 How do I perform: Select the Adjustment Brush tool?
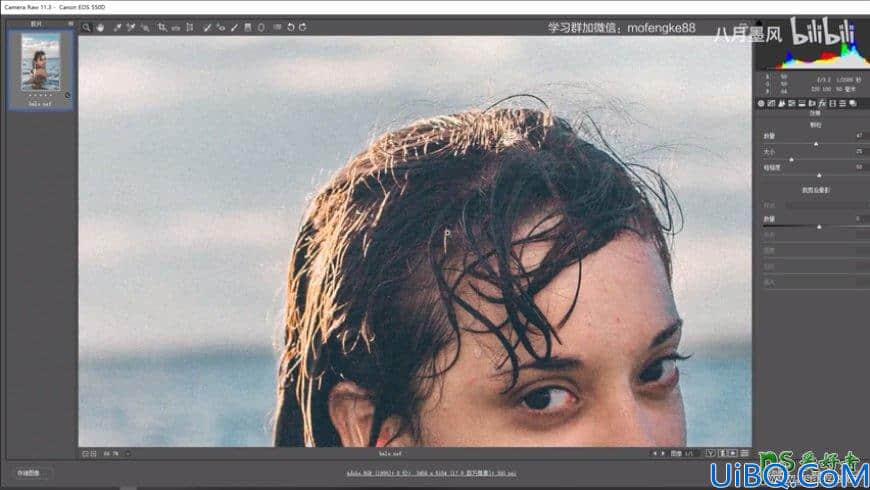pyautogui.click(x=235, y=27)
